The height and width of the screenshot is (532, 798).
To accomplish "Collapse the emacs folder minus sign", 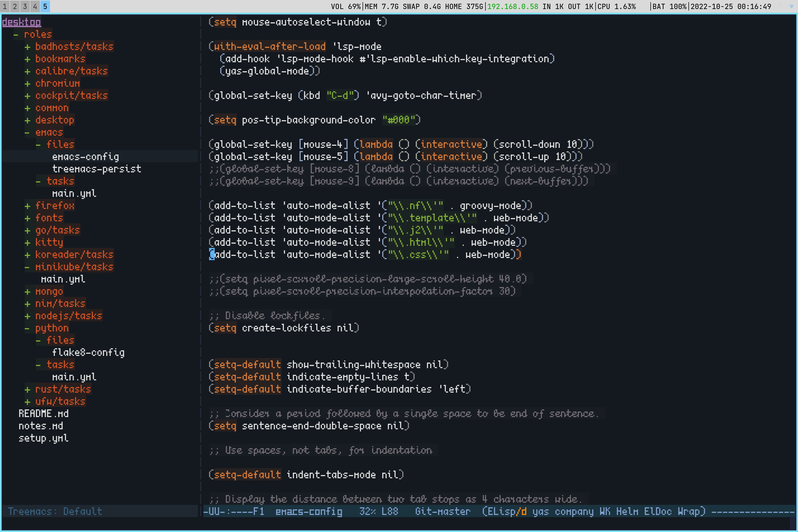I will coord(27,133).
